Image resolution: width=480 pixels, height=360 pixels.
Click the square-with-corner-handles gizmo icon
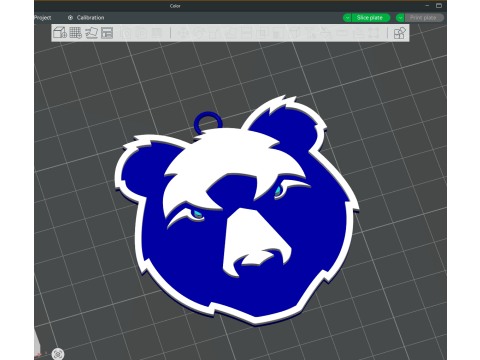[374, 33]
